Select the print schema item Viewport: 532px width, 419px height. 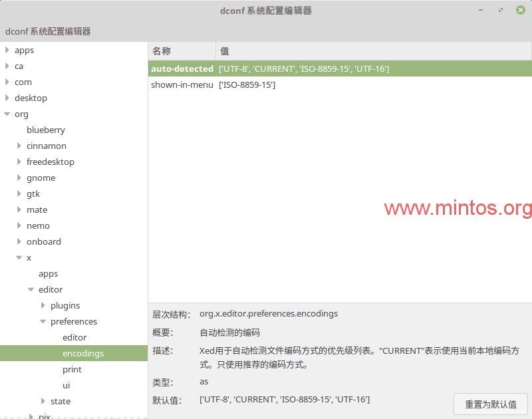click(x=72, y=369)
